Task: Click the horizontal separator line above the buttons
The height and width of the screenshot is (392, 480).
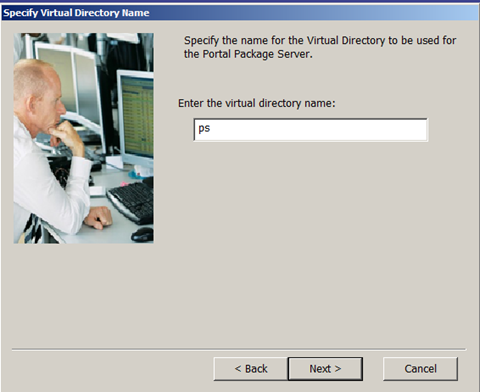Action: [239, 349]
